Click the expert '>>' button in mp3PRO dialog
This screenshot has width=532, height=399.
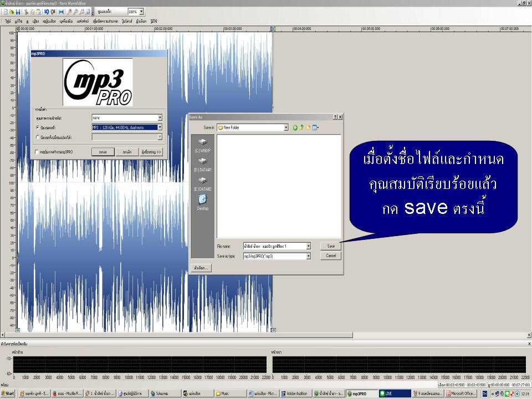click(151, 152)
